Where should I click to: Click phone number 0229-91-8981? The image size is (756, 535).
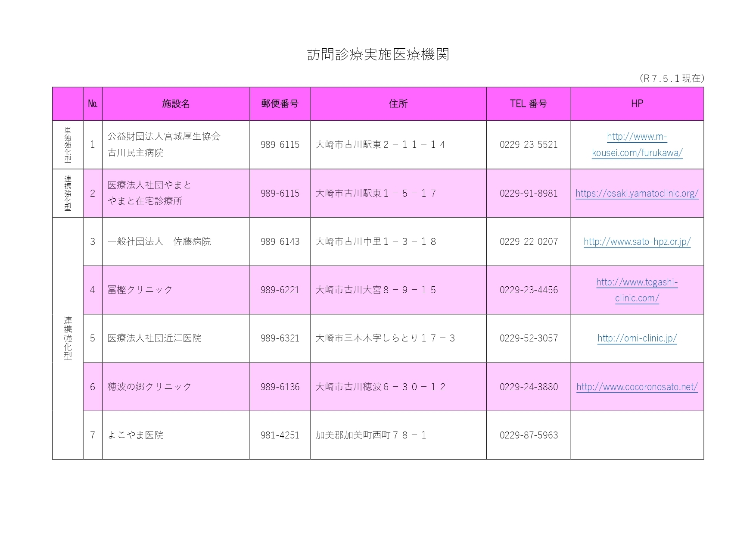coord(529,193)
